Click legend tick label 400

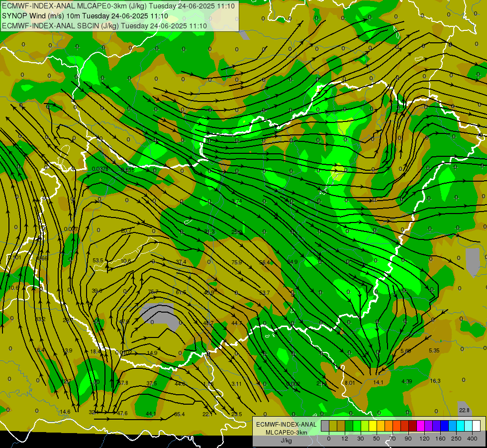pos(472,439)
